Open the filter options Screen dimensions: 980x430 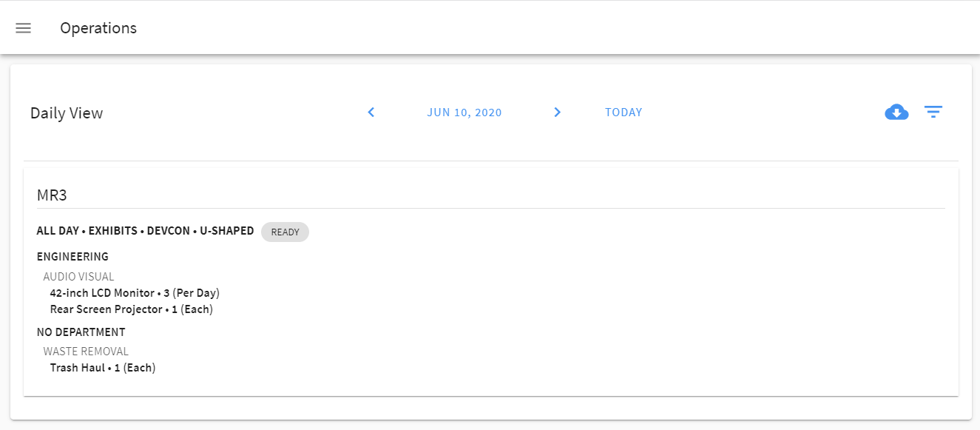coord(933,112)
